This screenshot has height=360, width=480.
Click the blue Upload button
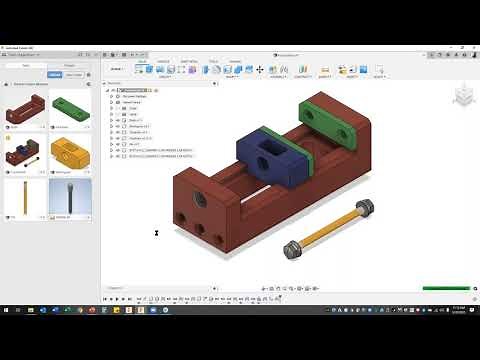click(x=55, y=75)
